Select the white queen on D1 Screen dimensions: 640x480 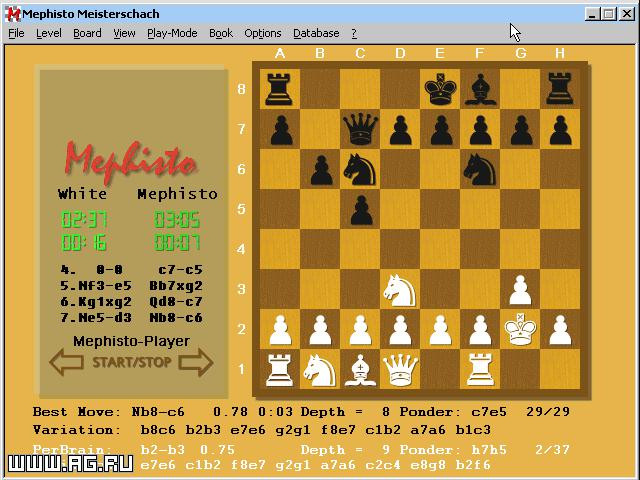click(x=400, y=370)
